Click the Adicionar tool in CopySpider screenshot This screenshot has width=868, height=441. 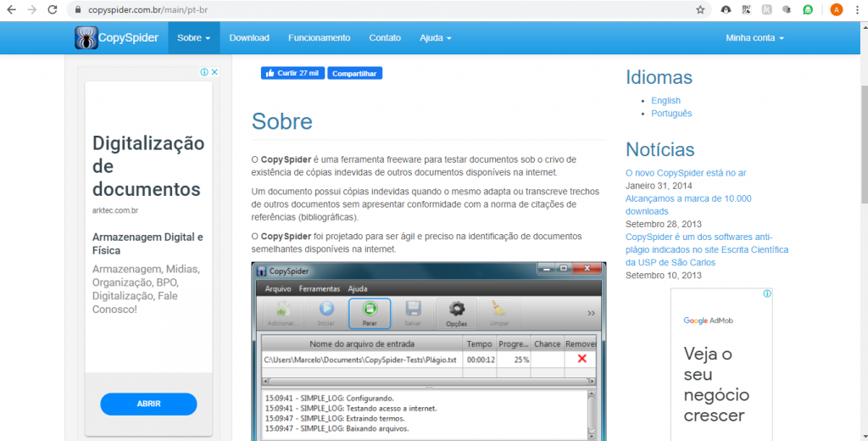click(x=282, y=314)
